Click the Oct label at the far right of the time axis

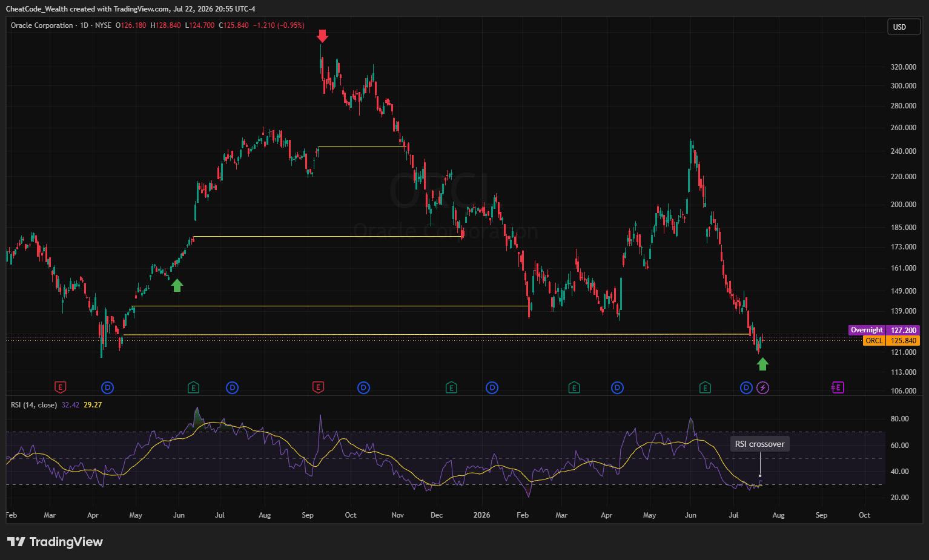point(864,515)
